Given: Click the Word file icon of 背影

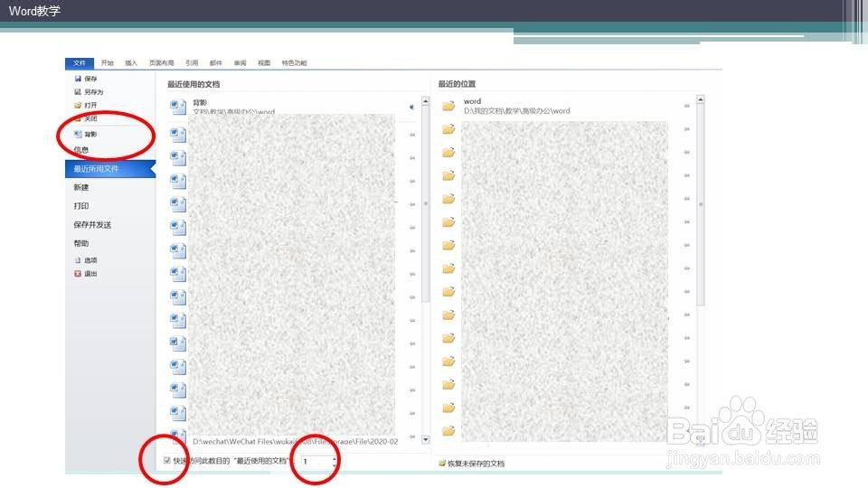Looking at the screenshot, I should point(178,107).
